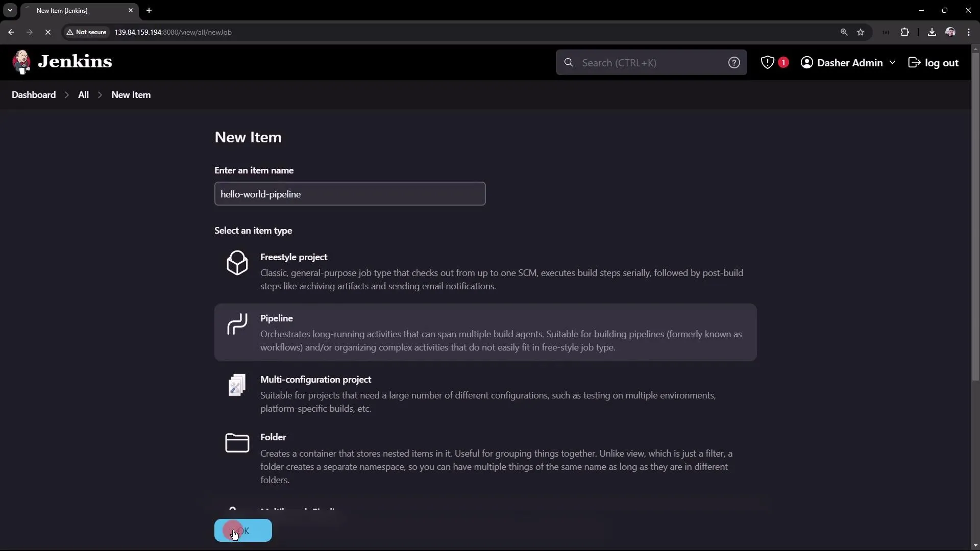The width and height of the screenshot is (980, 551).
Task: Click the item name input field
Action: tap(349, 194)
